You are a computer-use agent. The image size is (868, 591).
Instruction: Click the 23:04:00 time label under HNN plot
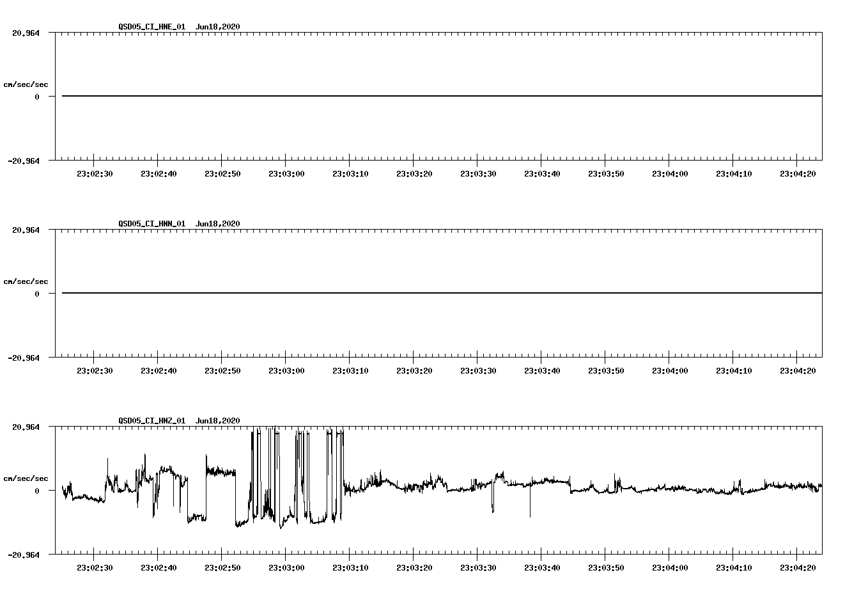[x=670, y=371]
